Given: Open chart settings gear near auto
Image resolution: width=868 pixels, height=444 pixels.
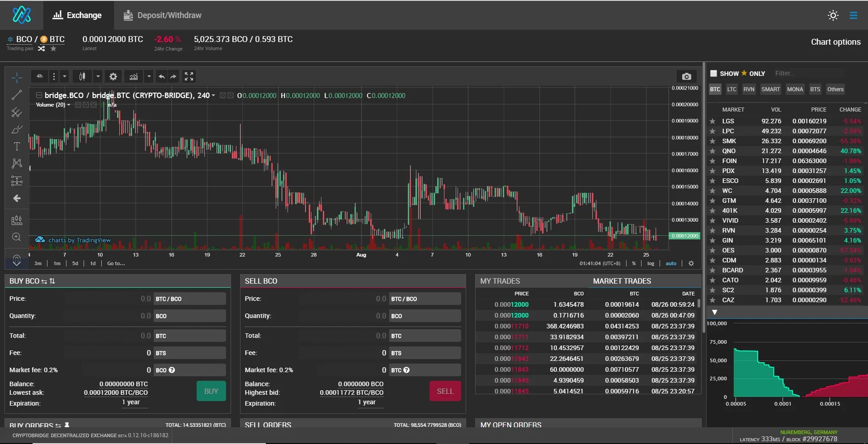Looking at the screenshot, I should [691, 263].
